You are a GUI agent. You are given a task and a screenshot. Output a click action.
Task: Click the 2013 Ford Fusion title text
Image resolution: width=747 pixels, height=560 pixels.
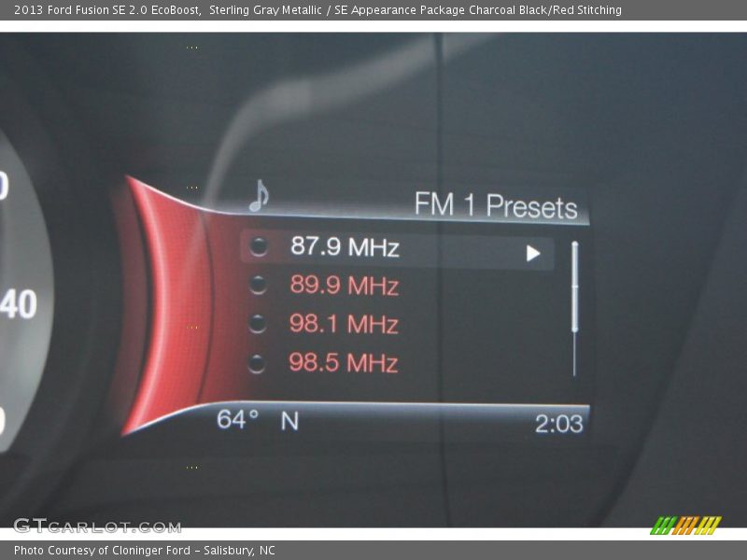(x=317, y=9)
